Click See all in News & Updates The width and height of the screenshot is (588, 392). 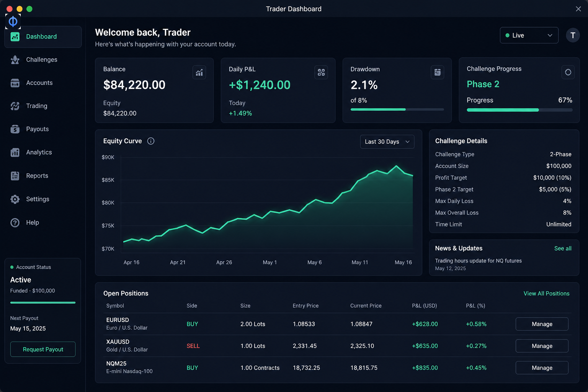[x=563, y=248]
